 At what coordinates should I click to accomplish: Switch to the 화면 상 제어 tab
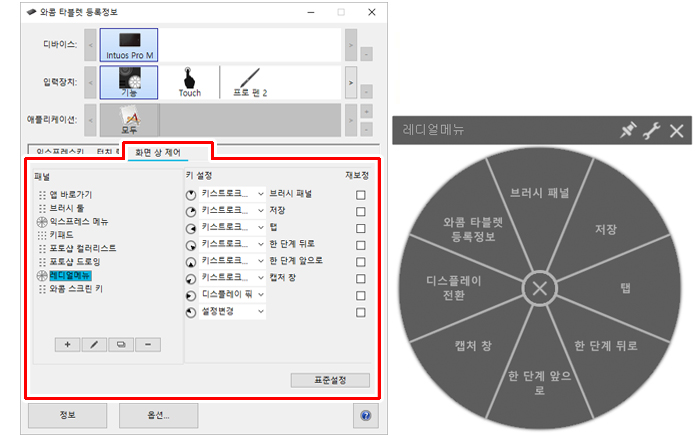[158, 153]
